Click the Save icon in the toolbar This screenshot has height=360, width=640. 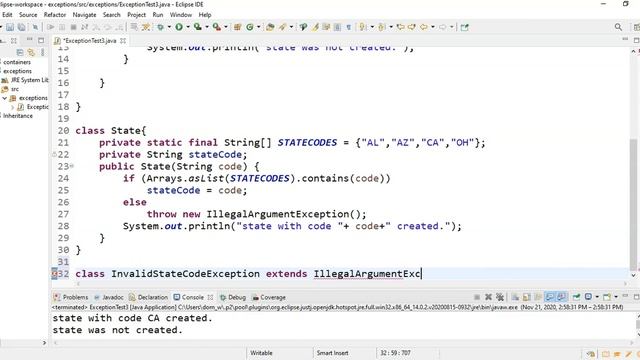point(10,27)
